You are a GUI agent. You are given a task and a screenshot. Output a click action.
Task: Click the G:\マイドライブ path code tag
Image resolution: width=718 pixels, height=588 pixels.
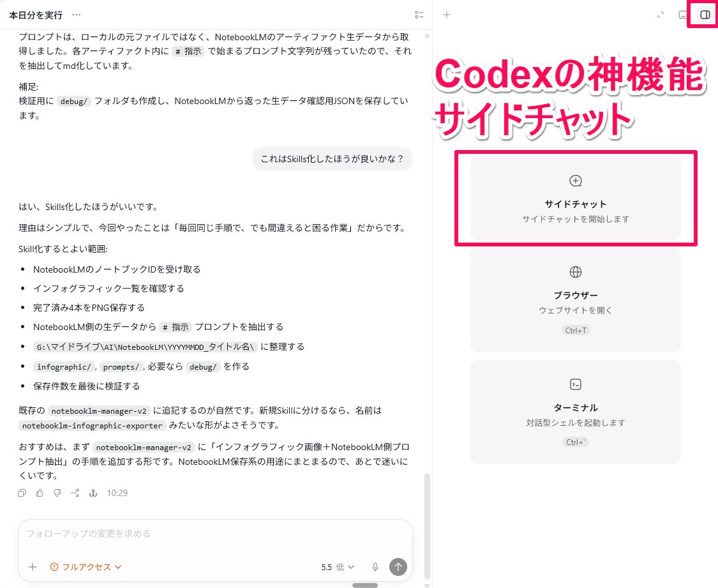(x=145, y=347)
